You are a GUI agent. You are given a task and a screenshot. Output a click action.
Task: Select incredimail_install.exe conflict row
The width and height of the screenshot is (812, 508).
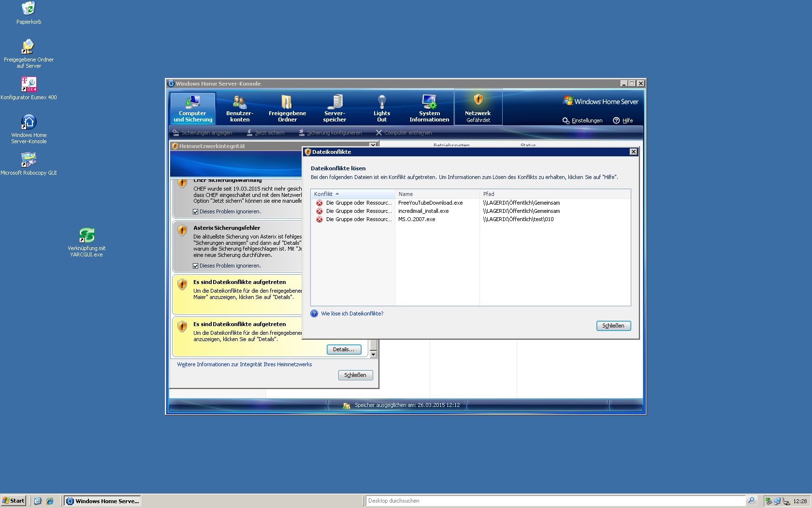471,211
